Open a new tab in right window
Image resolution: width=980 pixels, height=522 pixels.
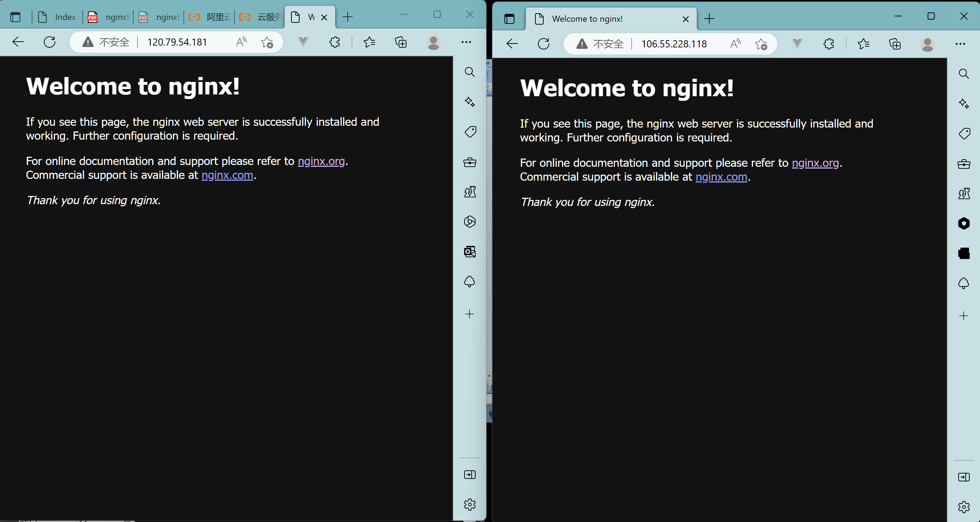(x=709, y=19)
